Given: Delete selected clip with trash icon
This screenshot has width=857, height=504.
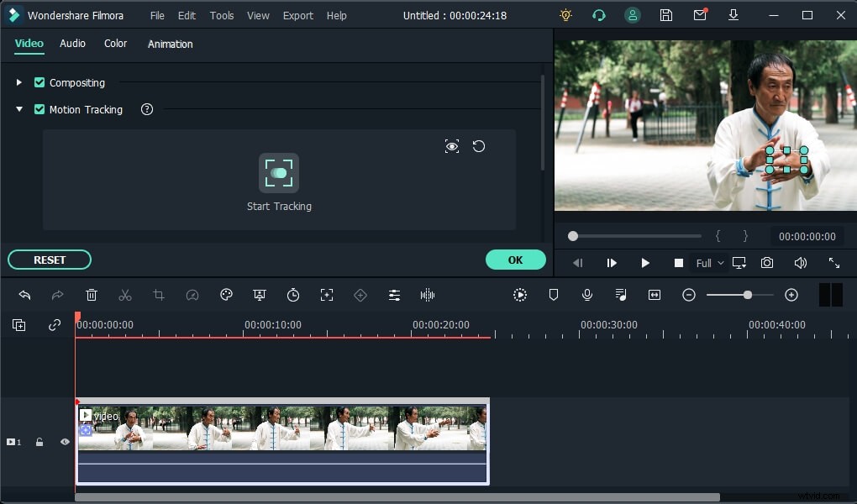Looking at the screenshot, I should pyautogui.click(x=92, y=295).
